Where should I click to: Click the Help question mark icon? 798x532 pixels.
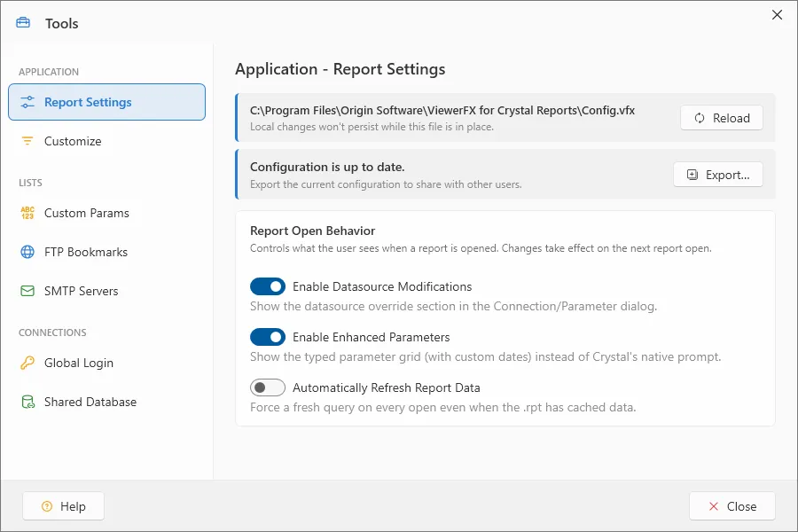pos(47,506)
